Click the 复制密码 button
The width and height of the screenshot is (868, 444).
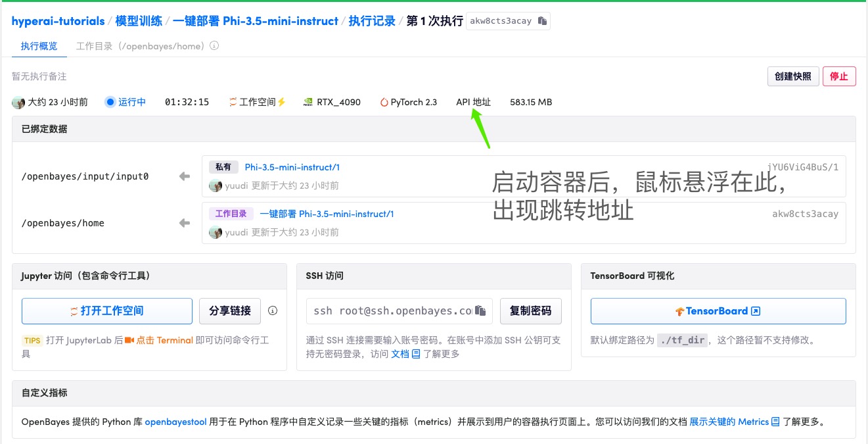pyautogui.click(x=531, y=311)
